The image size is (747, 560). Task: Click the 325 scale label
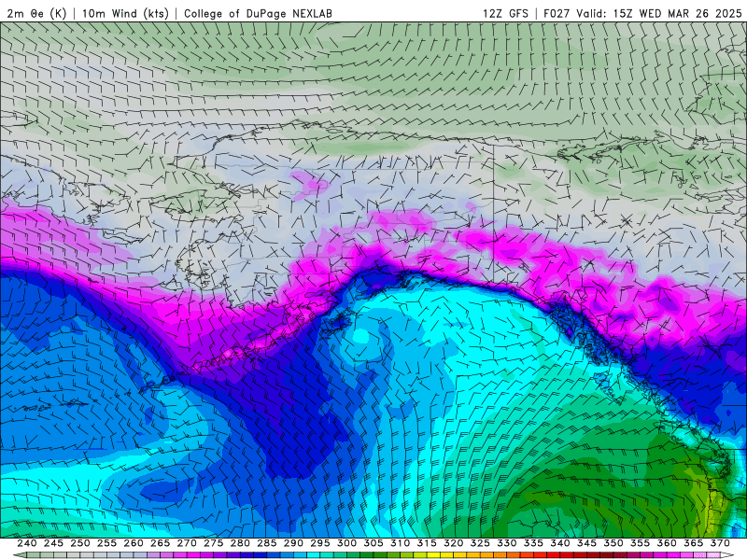pyautogui.click(x=480, y=543)
